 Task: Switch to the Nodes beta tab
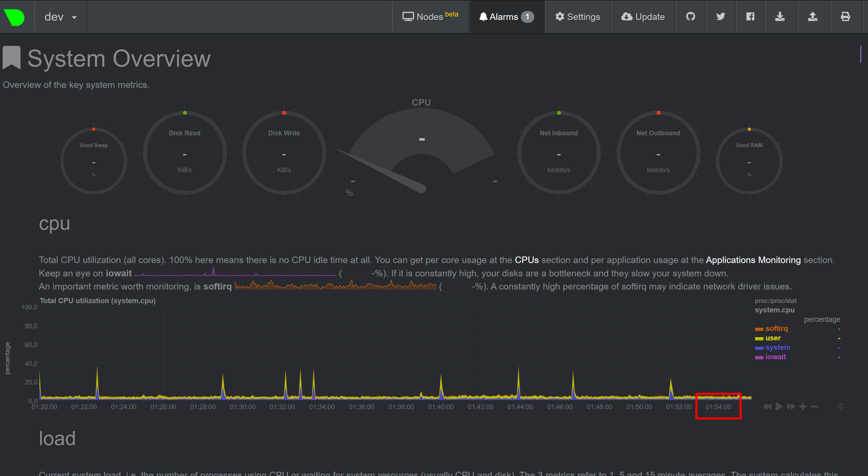(x=430, y=17)
